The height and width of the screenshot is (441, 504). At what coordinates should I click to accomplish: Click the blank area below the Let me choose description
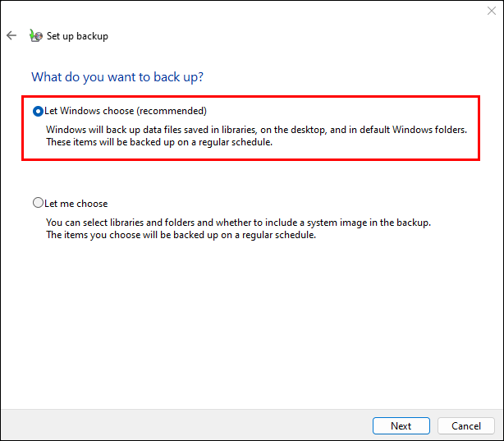coord(246,320)
